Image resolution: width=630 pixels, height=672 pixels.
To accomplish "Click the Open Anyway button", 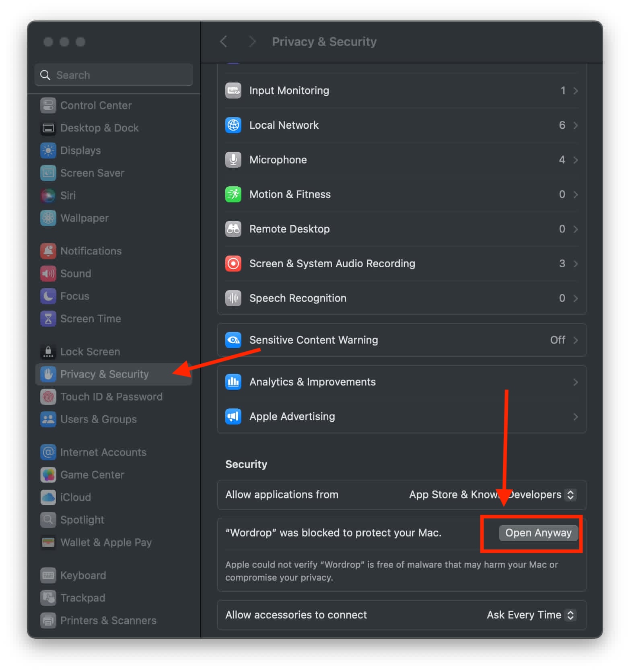I will pyautogui.click(x=538, y=533).
